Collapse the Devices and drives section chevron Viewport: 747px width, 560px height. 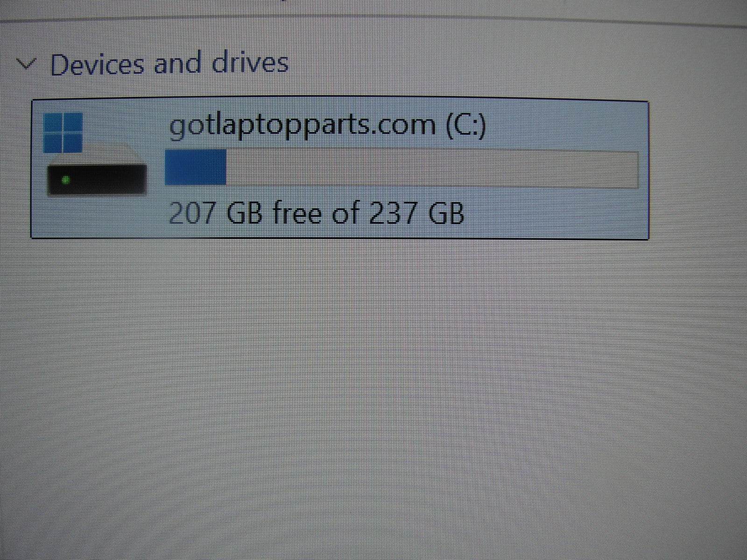(27, 64)
